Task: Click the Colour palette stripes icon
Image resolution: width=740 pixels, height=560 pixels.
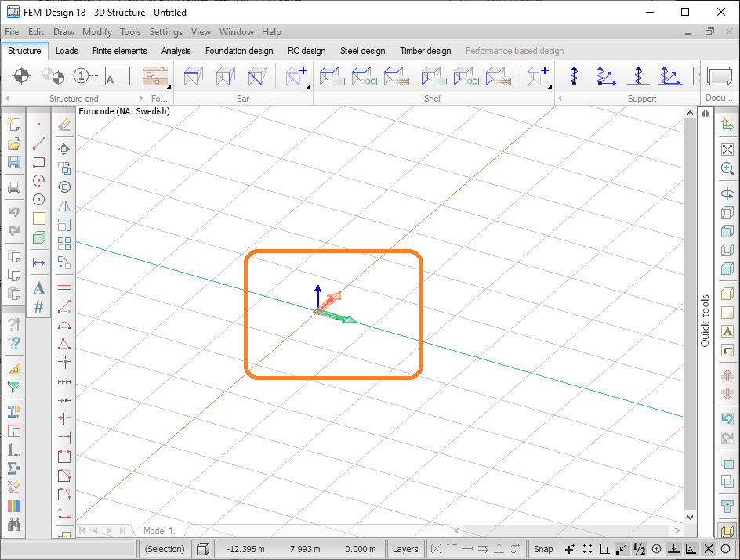Action: click(14, 506)
